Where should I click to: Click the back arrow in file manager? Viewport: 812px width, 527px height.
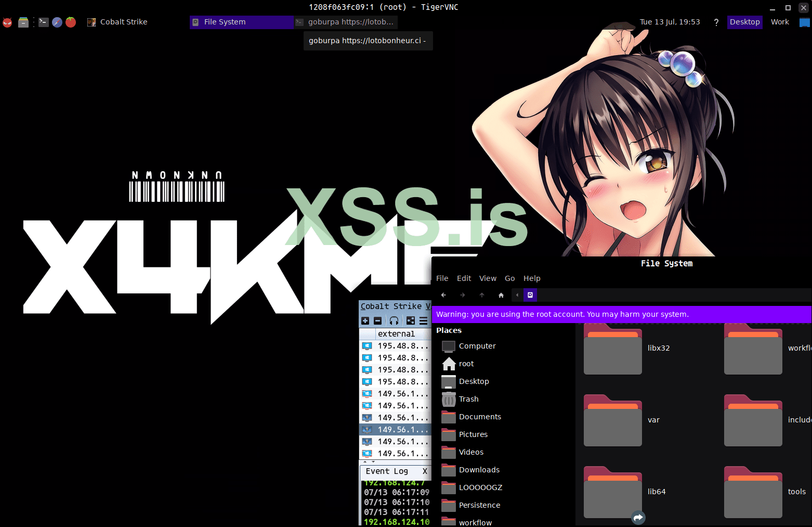coord(443,295)
